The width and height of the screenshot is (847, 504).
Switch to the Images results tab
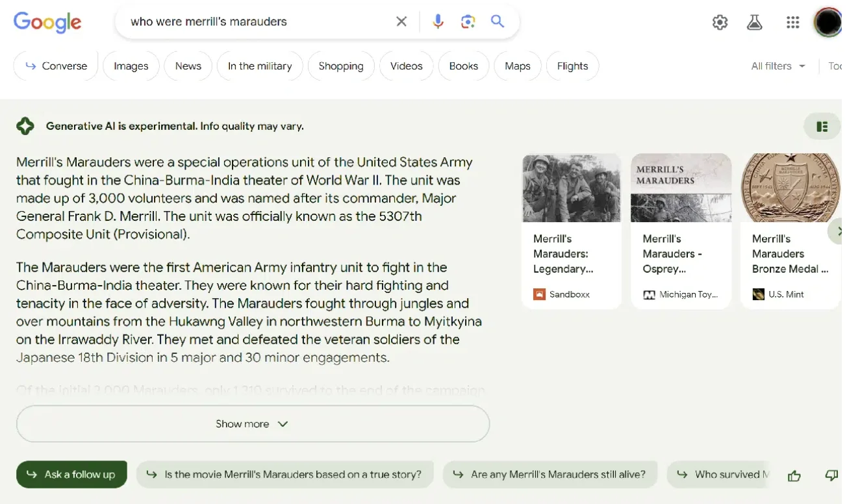(131, 66)
